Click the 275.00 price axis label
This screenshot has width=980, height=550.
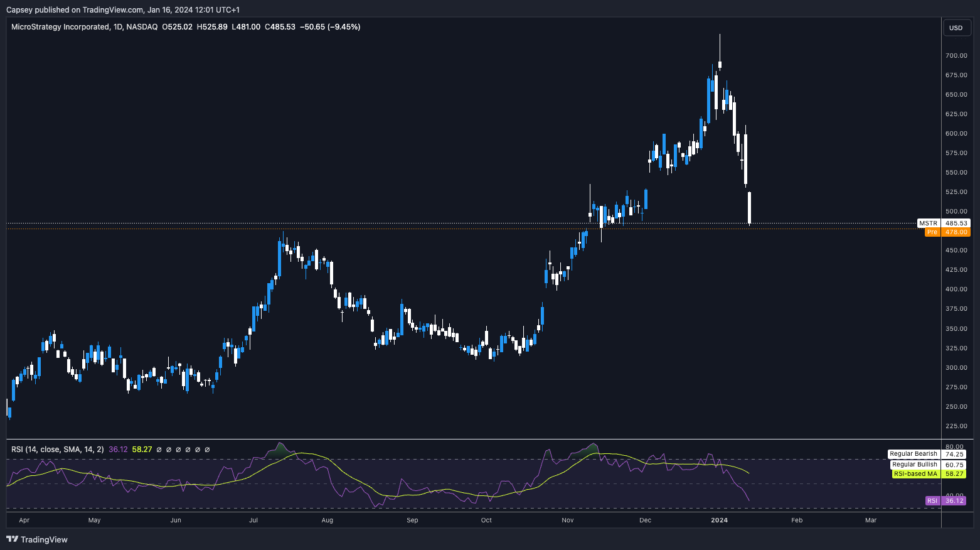click(x=956, y=387)
